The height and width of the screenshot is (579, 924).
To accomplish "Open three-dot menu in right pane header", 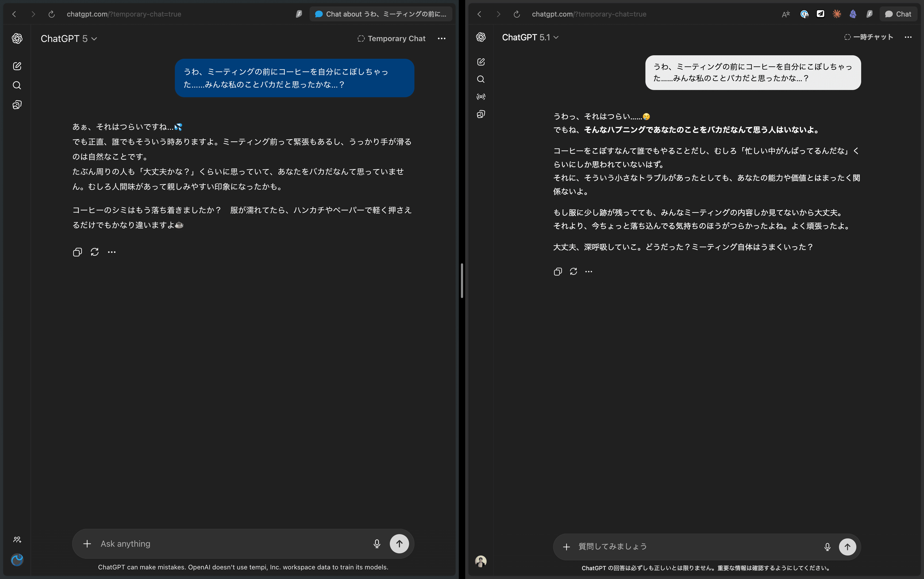I will click(x=908, y=37).
